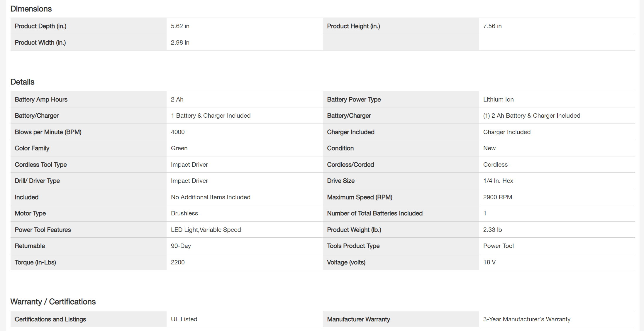The image size is (644, 331).
Task: Click the Warranty / Certifications heading
Action: pyautogui.click(x=53, y=302)
